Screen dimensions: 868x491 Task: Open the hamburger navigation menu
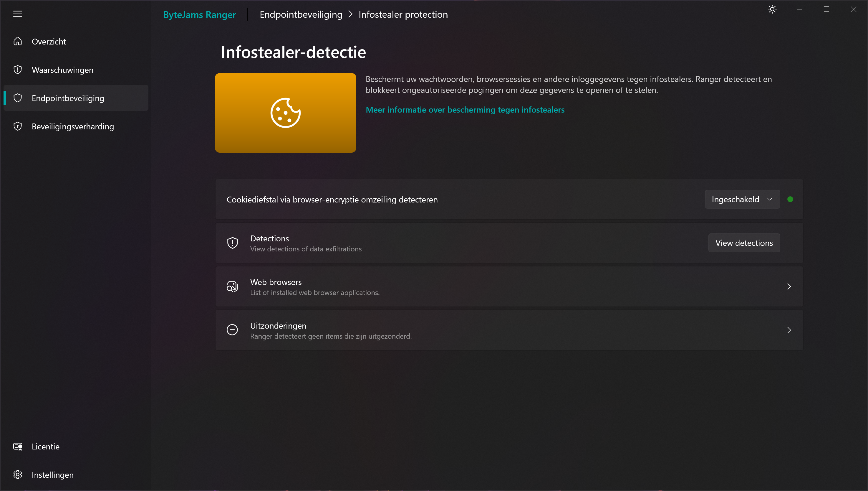click(x=18, y=14)
